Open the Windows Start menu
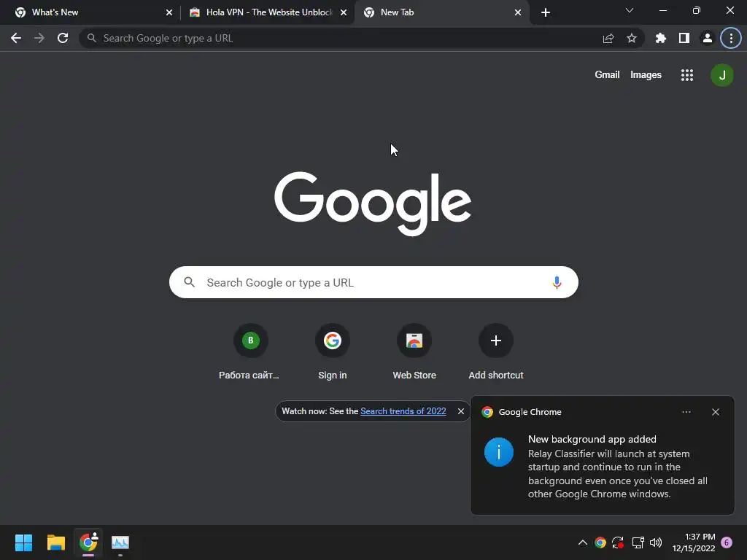This screenshot has height=560, width=747. coord(23,542)
